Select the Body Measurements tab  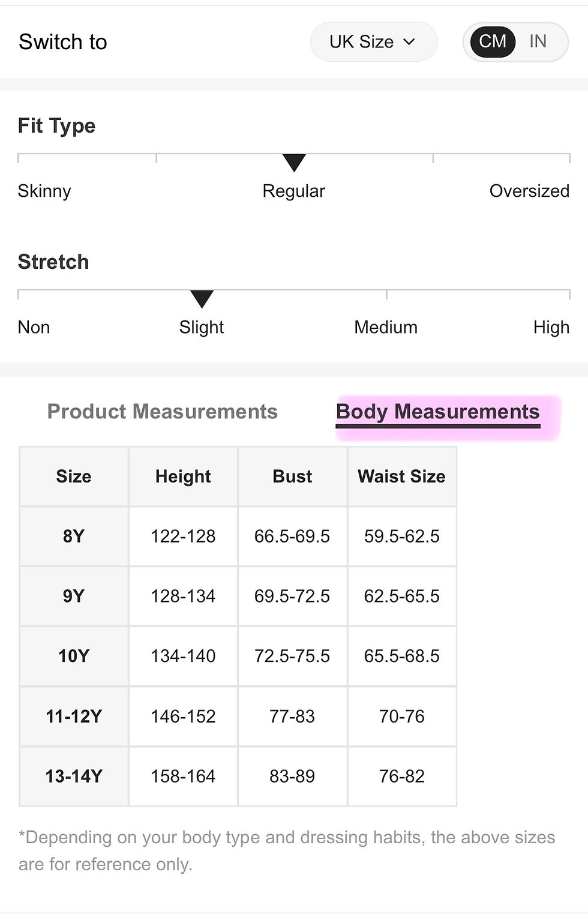pos(438,412)
